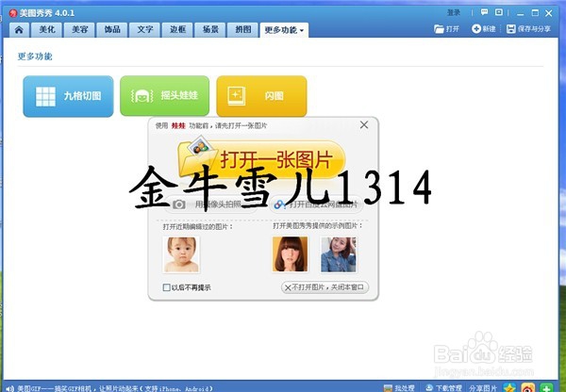The height and width of the screenshot is (392, 566).
Task: Check the 以后不再提示 checkbox
Action: tap(166, 287)
